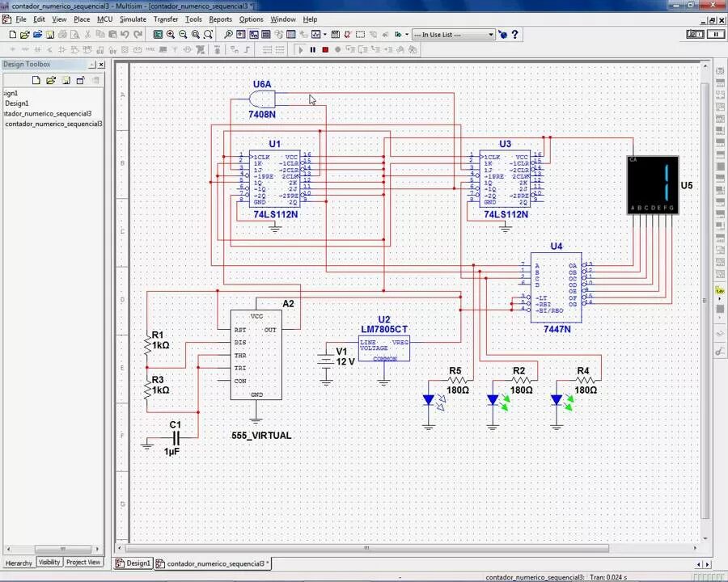
Task: Toggle full screen view icon
Action: tap(158, 34)
